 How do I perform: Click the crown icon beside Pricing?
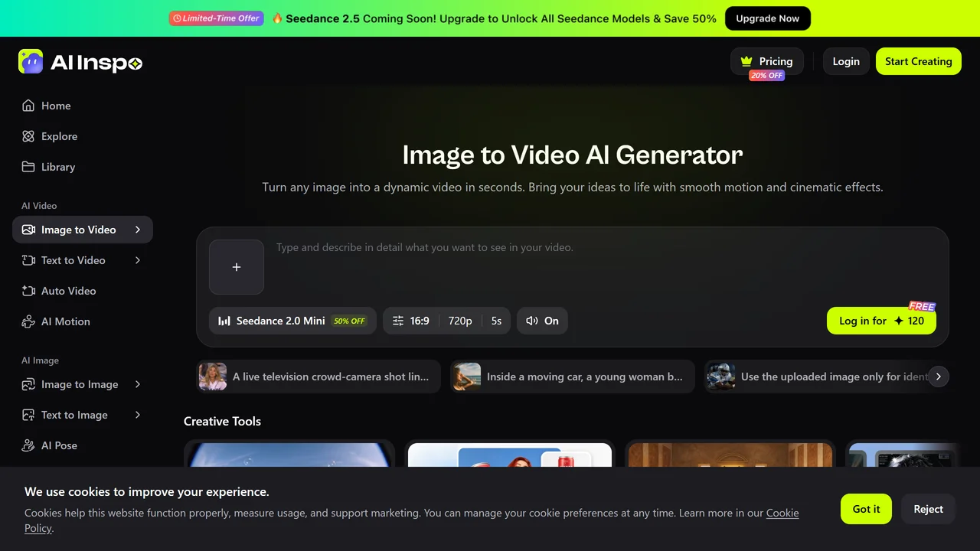746,61
